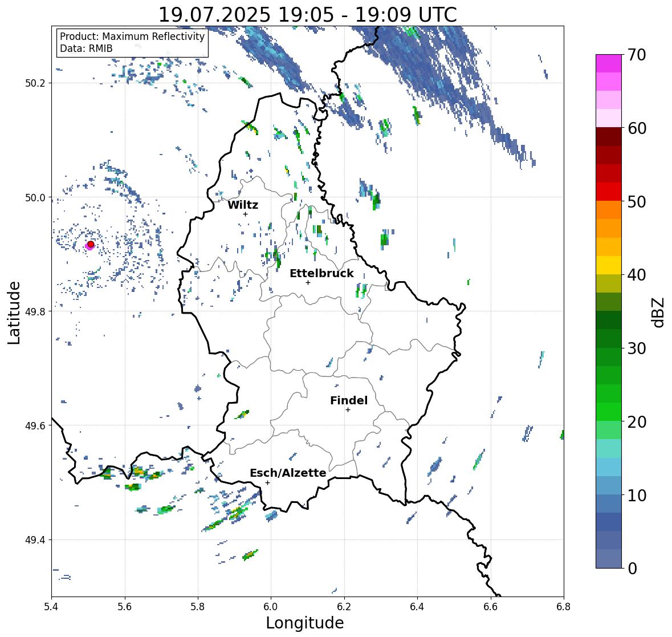Click the plus marker below Wiltz
The width and height of the screenshot is (672, 637).
pos(245,214)
